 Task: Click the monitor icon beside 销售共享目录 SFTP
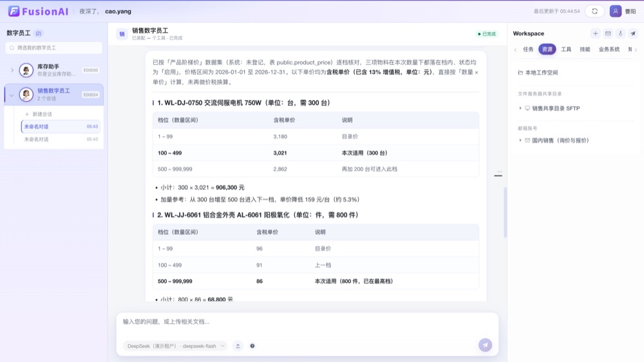527,108
